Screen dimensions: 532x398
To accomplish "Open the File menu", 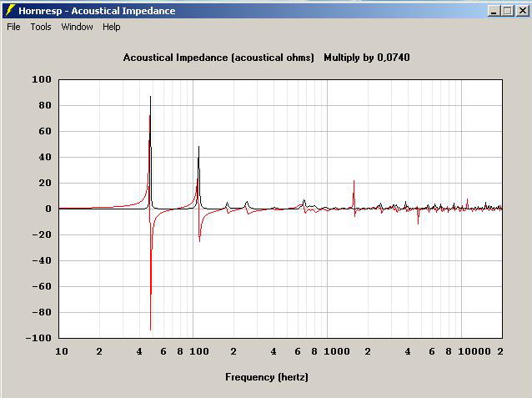I will pos(13,27).
